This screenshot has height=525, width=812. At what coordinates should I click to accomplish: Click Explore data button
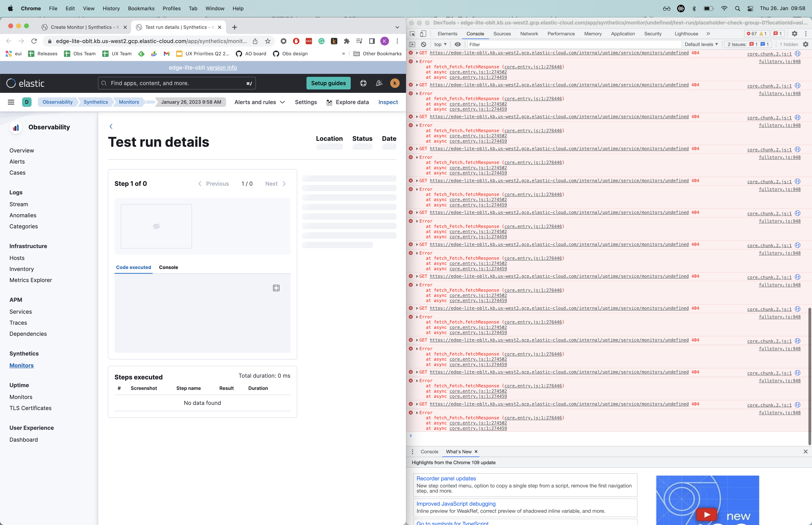pyautogui.click(x=348, y=102)
